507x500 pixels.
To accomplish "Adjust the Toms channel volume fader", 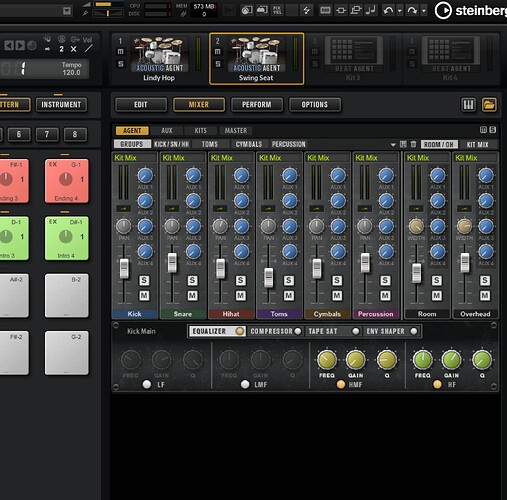I will tap(269, 277).
